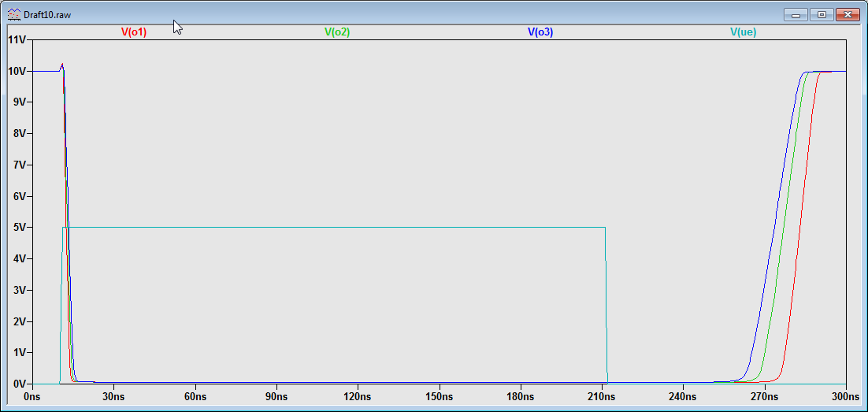The width and height of the screenshot is (868, 412).
Task: Click the 210ns time axis label
Action: coord(602,397)
